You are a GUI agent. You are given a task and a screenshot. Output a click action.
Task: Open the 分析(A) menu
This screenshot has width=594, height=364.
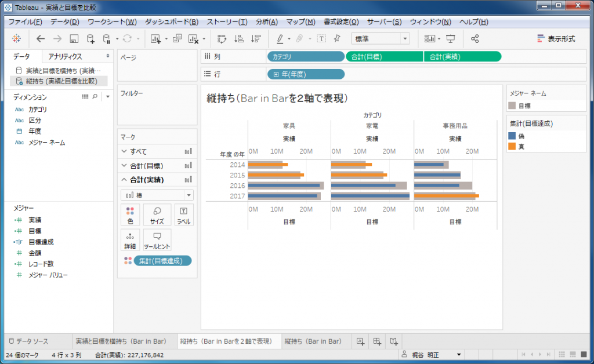click(266, 22)
